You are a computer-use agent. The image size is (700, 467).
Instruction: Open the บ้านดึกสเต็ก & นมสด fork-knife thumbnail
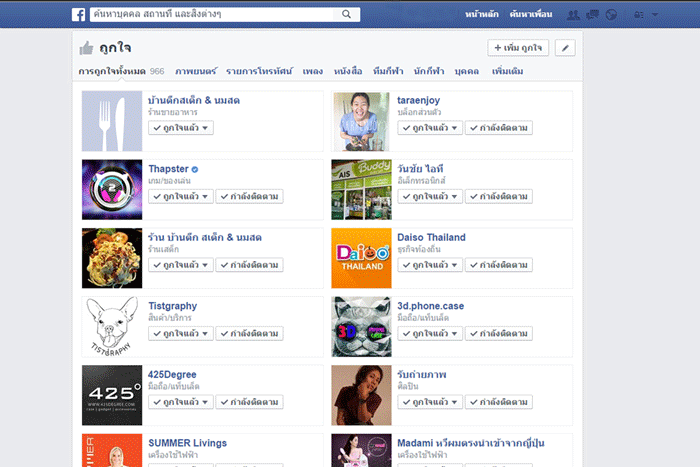(x=112, y=121)
